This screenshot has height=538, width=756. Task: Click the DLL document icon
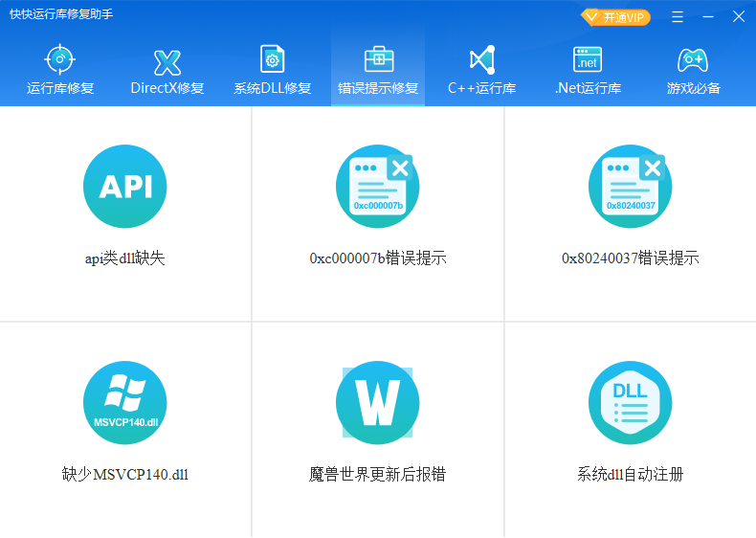click(x=630, y=403)
